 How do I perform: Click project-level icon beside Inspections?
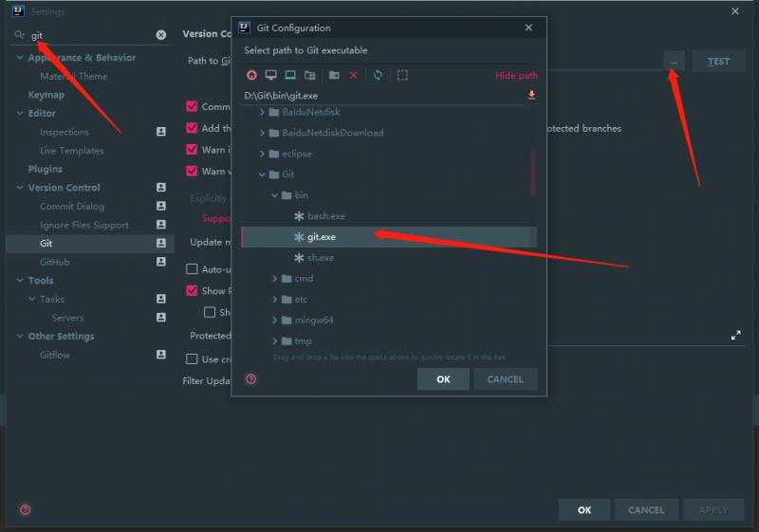[x=161, y=132]
